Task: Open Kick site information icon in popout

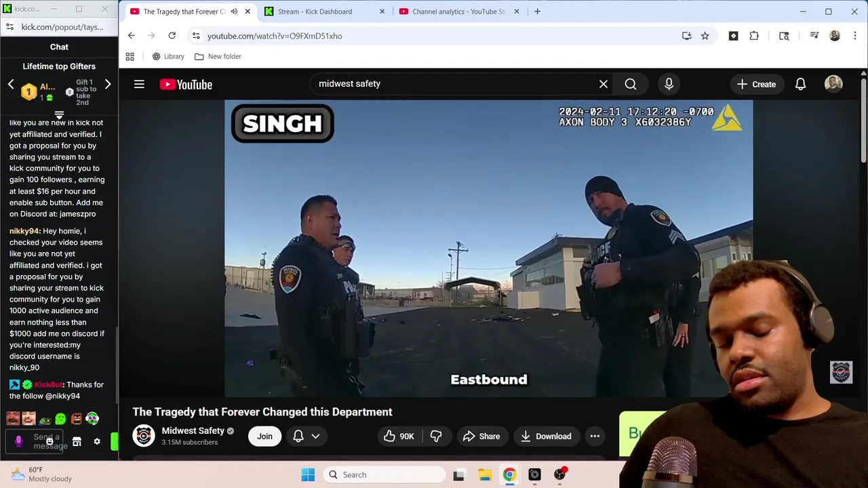Action: 9,27
